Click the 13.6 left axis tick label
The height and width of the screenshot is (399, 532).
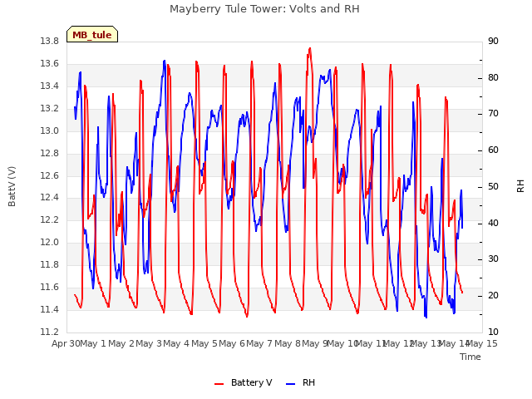(50, 63)
